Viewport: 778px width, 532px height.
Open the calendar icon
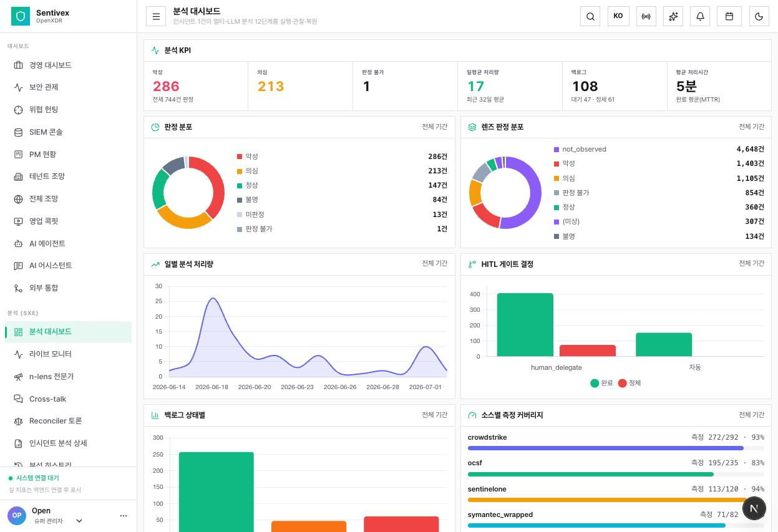pos(729,16)
